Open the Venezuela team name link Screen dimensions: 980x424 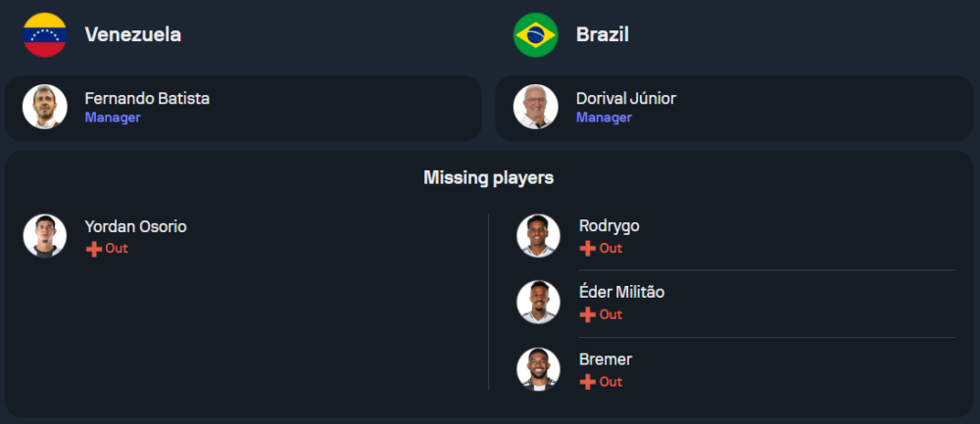(132, 34)
